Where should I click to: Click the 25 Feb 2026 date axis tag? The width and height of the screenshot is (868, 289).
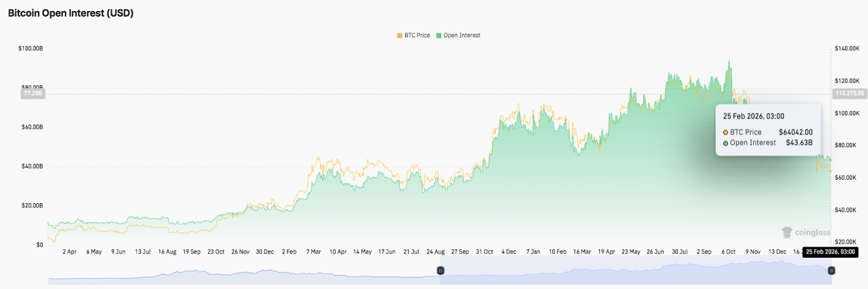830,252
